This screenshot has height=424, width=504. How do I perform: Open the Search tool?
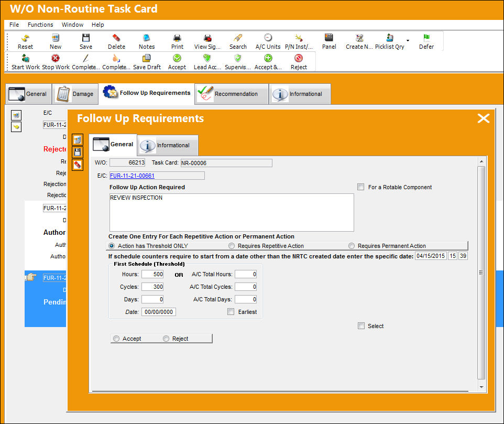click(x=238, y=38)
